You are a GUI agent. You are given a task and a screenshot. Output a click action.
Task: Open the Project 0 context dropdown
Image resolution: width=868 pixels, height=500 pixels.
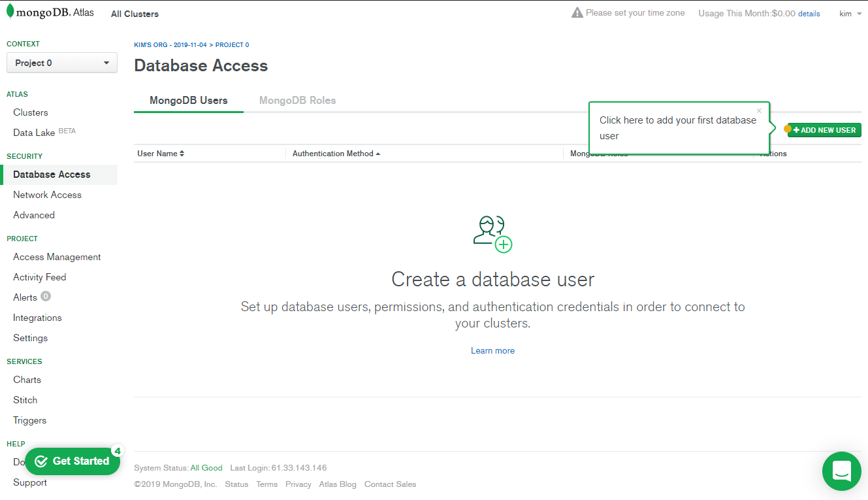62,63
